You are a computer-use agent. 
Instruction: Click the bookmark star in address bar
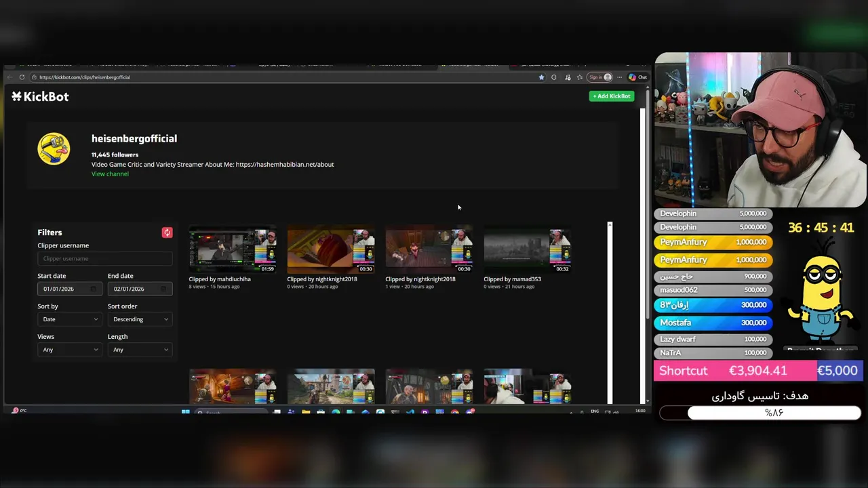click(541, 77)
